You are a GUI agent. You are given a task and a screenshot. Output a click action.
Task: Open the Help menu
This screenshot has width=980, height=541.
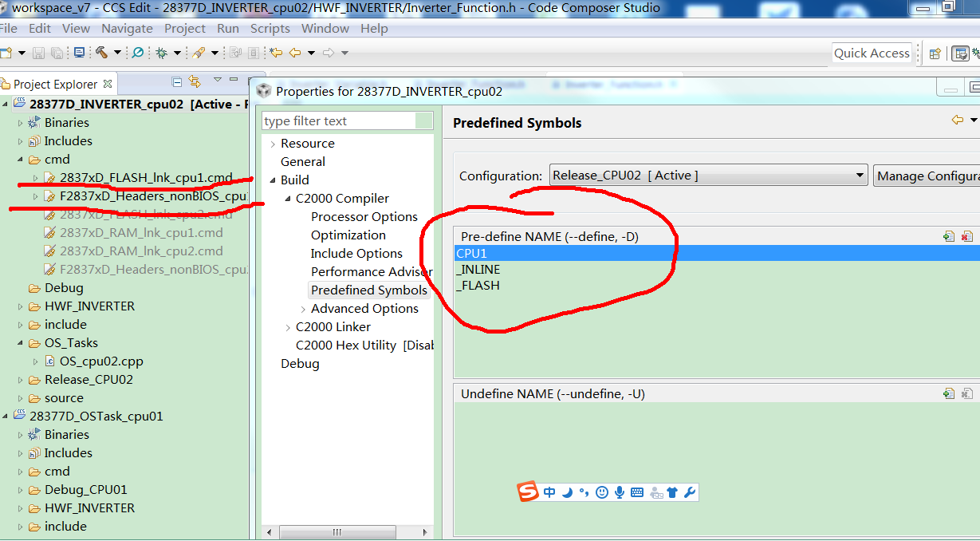[374, 28]
